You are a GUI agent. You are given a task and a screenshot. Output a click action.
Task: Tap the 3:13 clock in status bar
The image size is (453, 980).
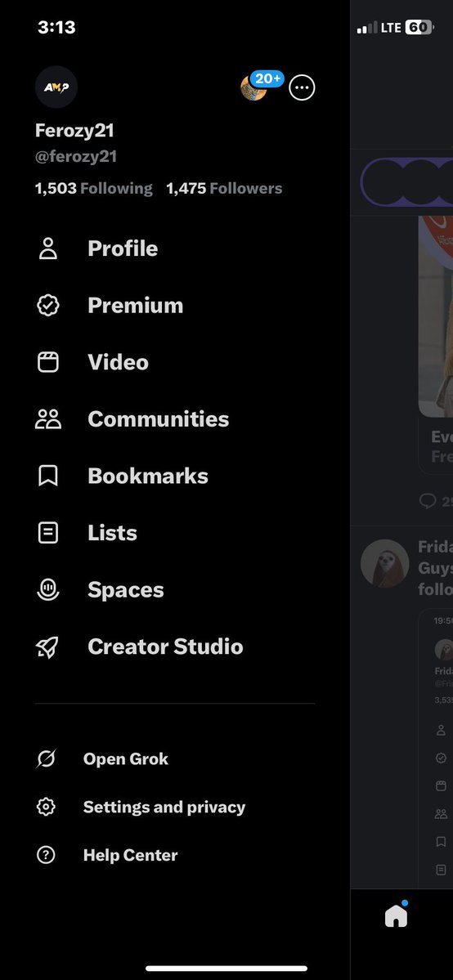[56, 28]
